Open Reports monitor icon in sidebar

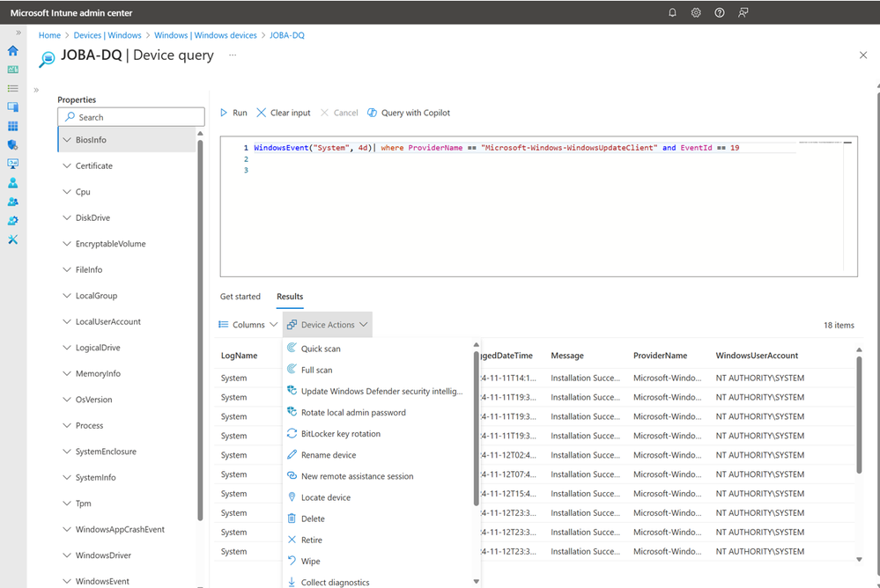13,164
